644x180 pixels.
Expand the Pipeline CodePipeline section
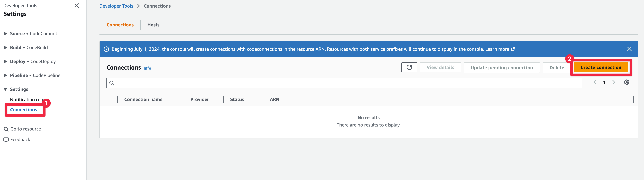pyautogui.click(x=5, y=75)
